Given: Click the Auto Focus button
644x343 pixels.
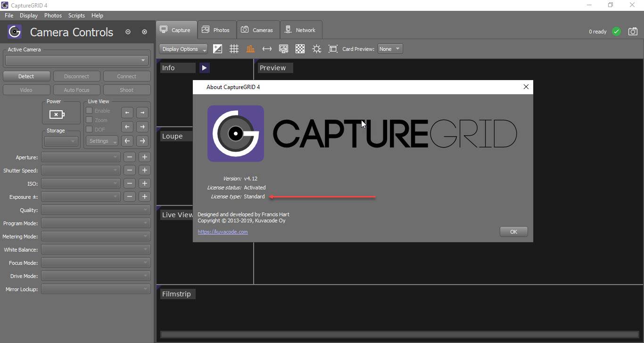Looking at the screenshot, I should [76, 90].
